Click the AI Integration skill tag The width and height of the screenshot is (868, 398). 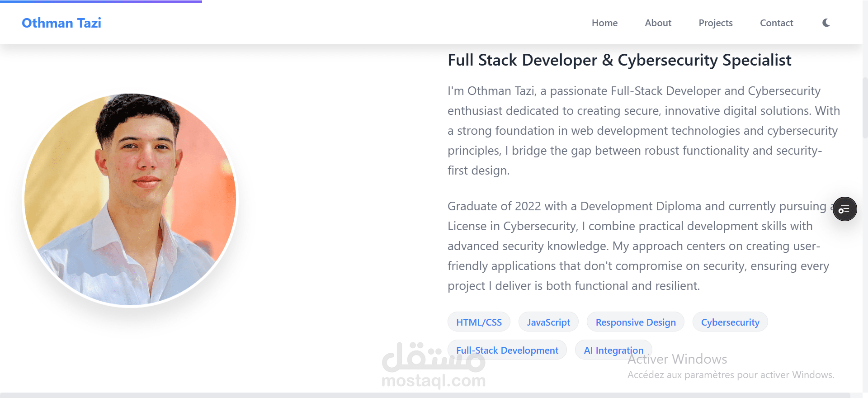(613, 350)
